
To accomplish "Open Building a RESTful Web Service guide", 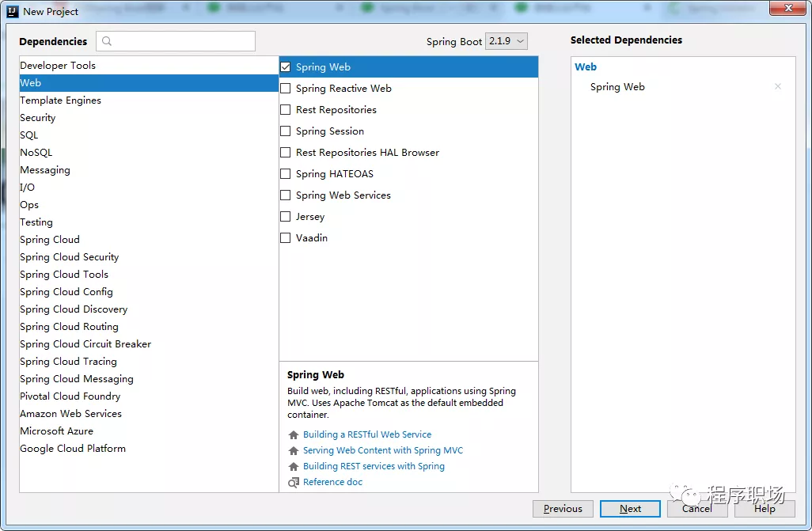I will 367,434.
